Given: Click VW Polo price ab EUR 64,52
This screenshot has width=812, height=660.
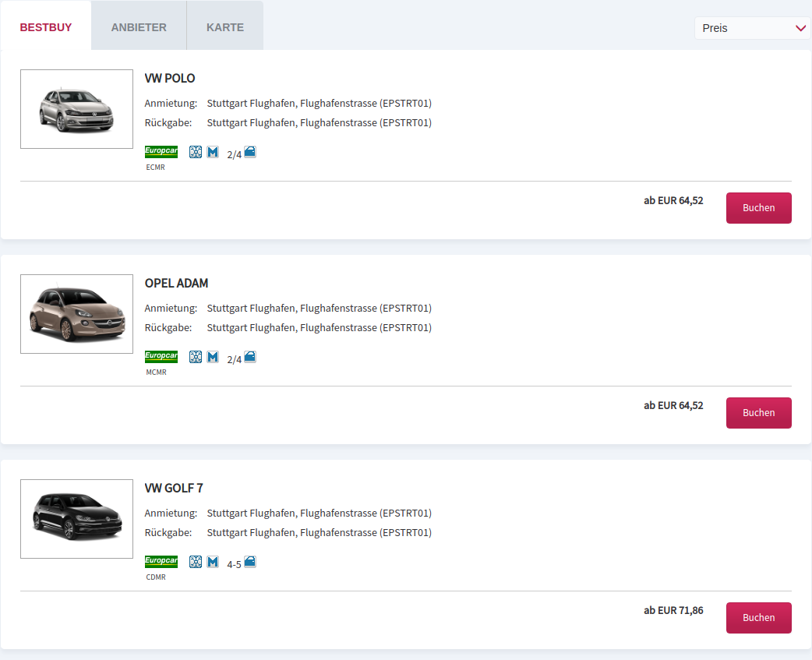Looking at the screenshot, I should pyautogui.click(x=673, y=201).
